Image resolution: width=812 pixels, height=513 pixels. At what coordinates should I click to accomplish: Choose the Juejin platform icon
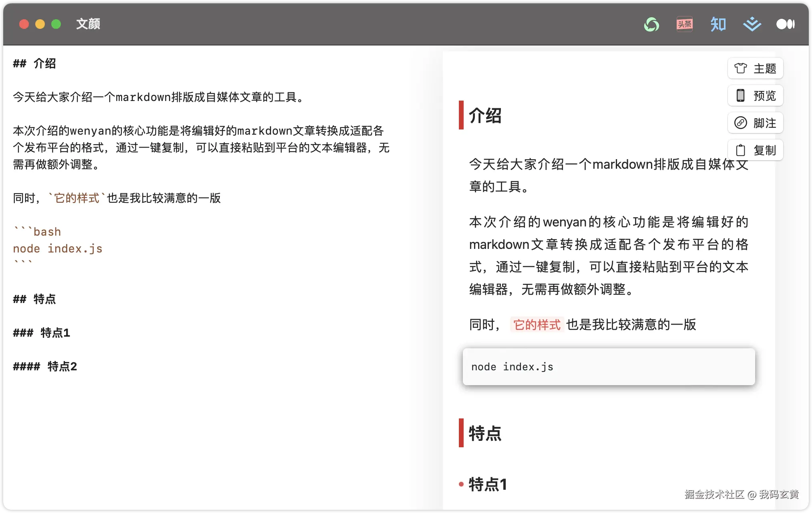click(752, 24)
